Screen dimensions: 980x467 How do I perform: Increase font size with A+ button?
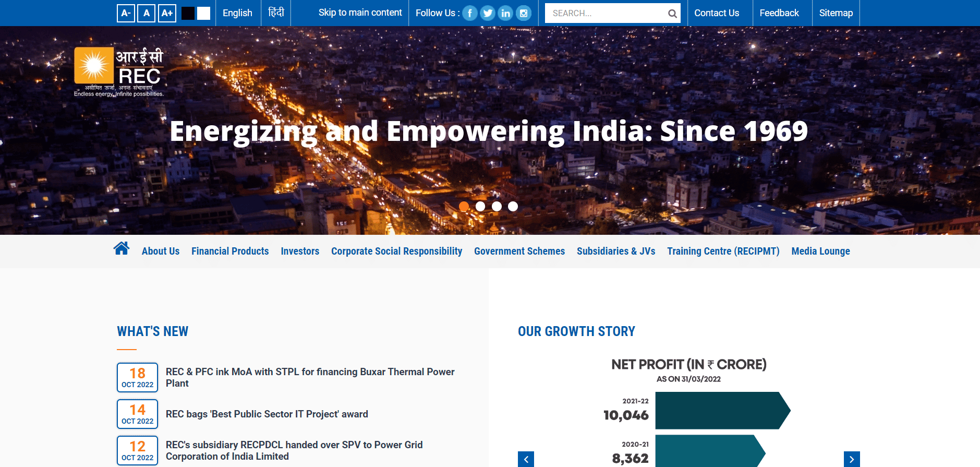pos(167,13)
